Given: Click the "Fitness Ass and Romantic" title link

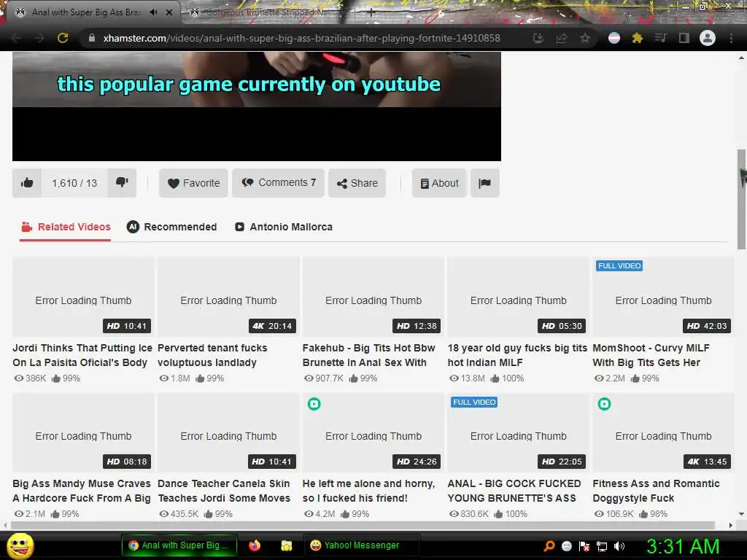Looking at the screenshot, I should [656, 491].
